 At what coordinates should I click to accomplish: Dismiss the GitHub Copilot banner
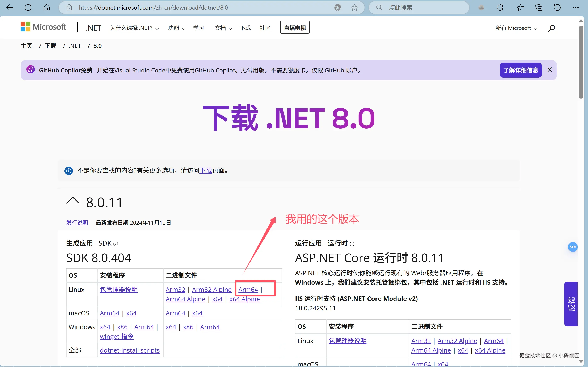click(550, 70)
